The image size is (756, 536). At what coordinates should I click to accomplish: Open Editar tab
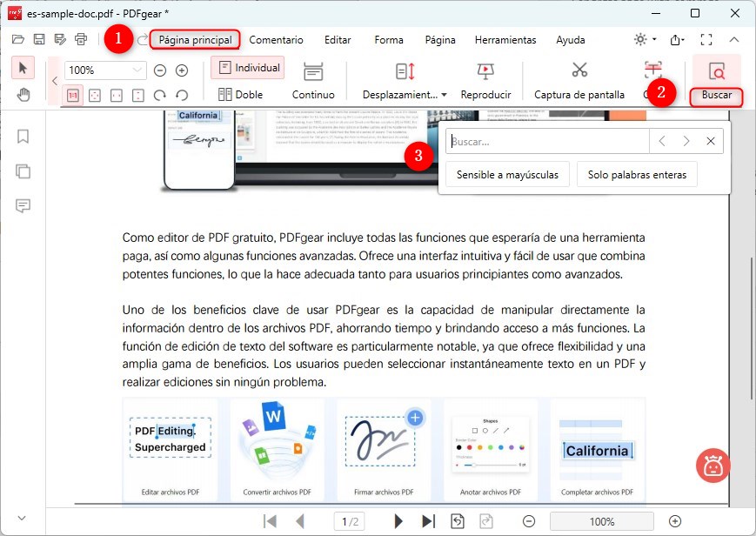tap(338, 39)
